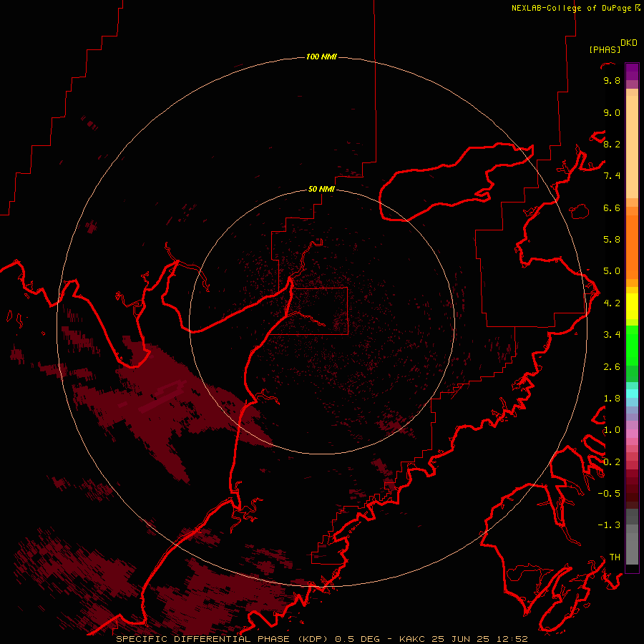Pick the light peach color bar segment
Viewport: 644px width, 644px height.
(x=632, y=147)
